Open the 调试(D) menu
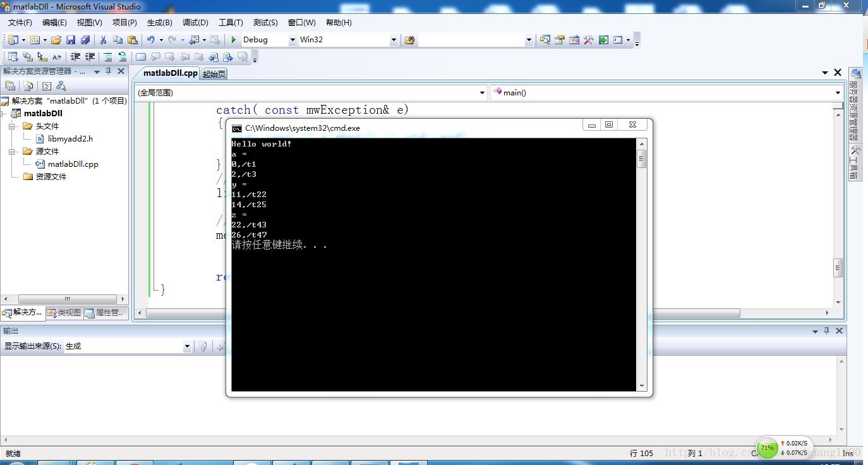Image resolution: width=868 pixels, height=465 pixels. tap(195, 23)
